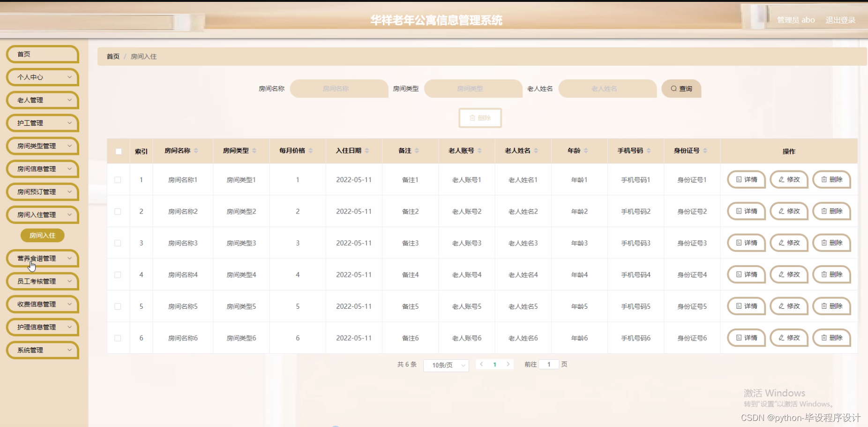This screenshot has width=868, height=427.
Task: Check the checkbox for 房间名称4 row
Action: pos(118,274)
